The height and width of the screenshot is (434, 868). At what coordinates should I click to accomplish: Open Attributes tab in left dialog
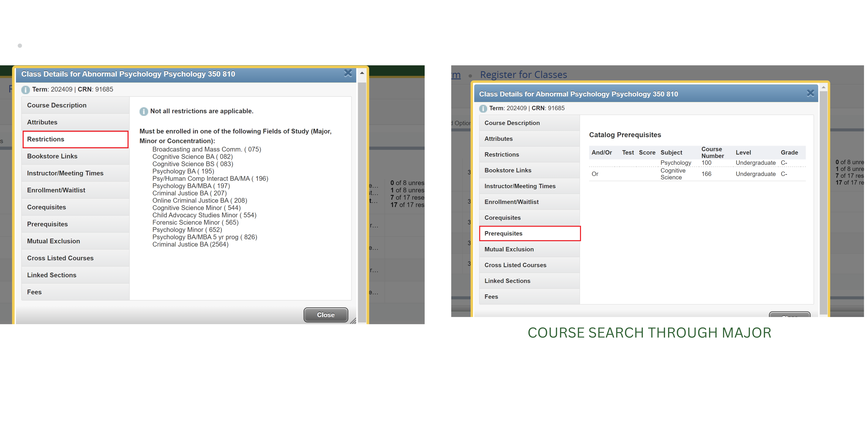(75, 122)
